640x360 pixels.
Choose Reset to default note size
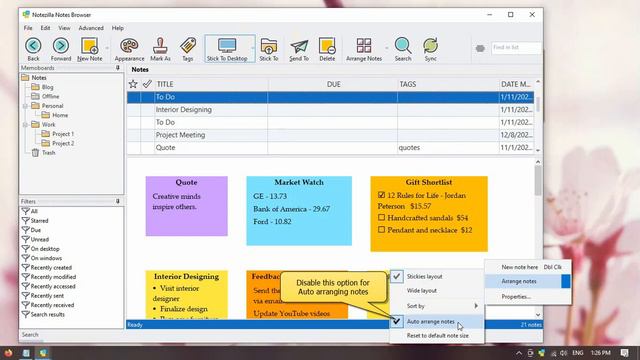[437, 336]
